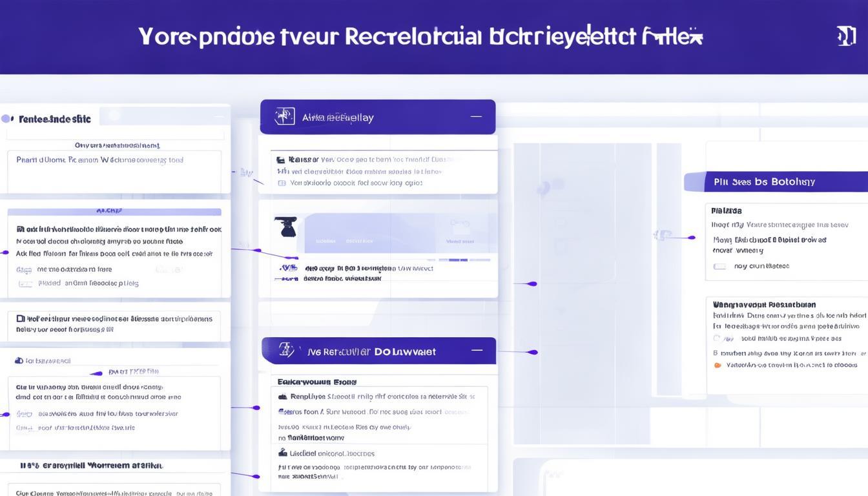Select the empty radio circle in right lower panel
This screenshot has width=868, height=496.
pyautogui.click(x=717, y=338)
